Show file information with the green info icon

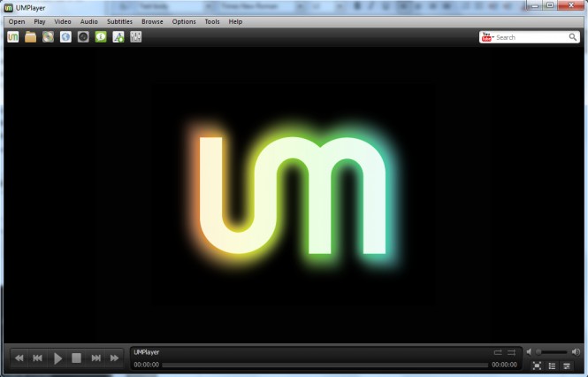point(101,37)
